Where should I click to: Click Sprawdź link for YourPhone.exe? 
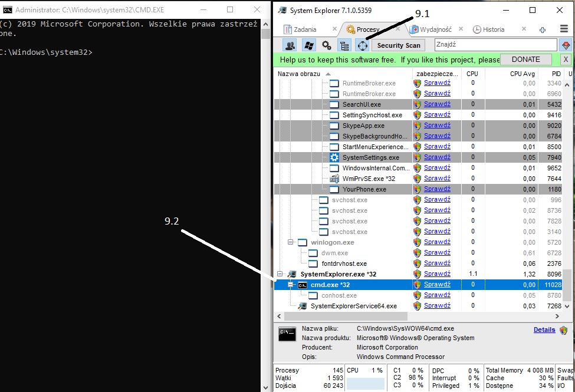[437, 189]
